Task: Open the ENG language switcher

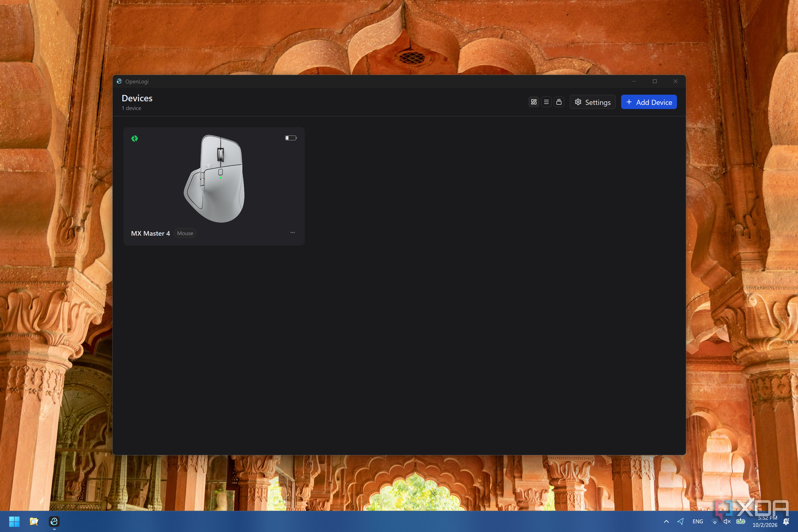Action: pos(698,522)
